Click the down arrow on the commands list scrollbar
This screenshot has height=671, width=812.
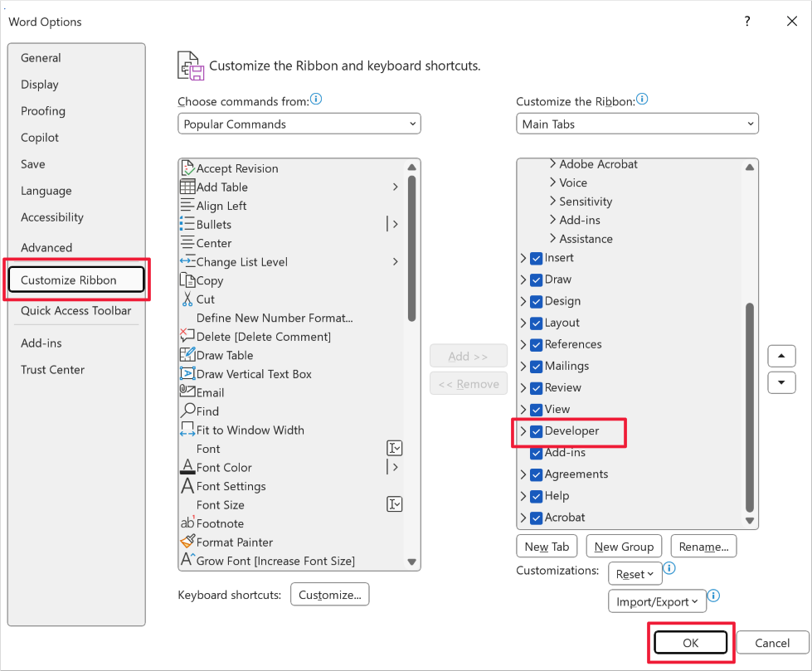411,561
